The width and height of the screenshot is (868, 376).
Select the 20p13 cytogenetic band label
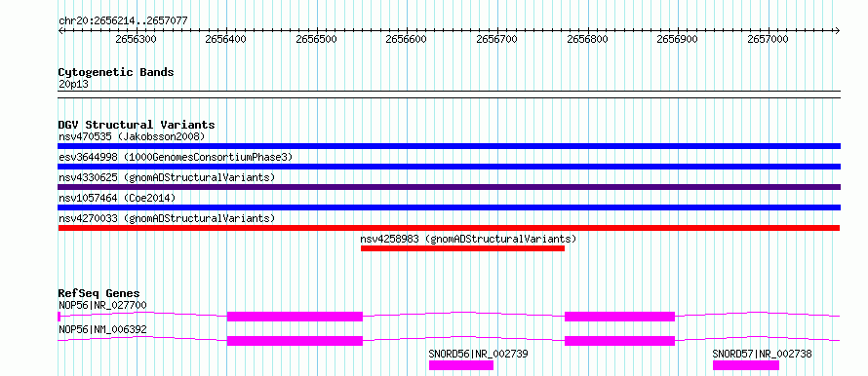coord(73,85)
